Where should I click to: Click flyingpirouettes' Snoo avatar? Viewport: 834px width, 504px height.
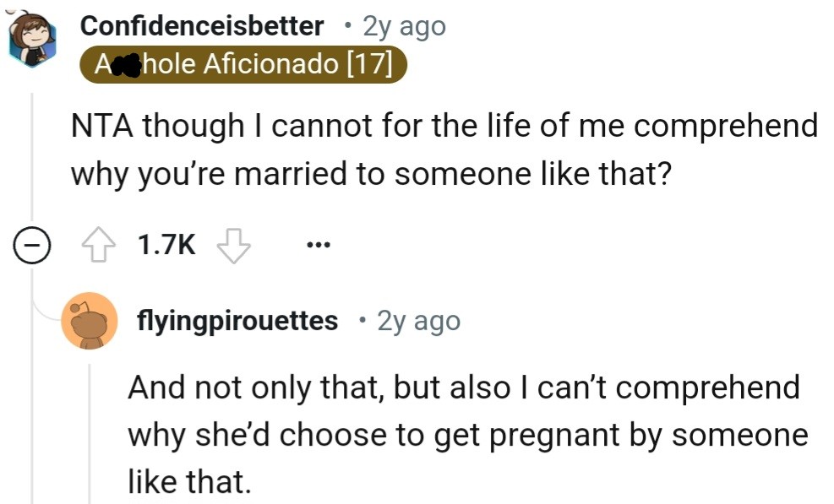click(x=89, y=321)
